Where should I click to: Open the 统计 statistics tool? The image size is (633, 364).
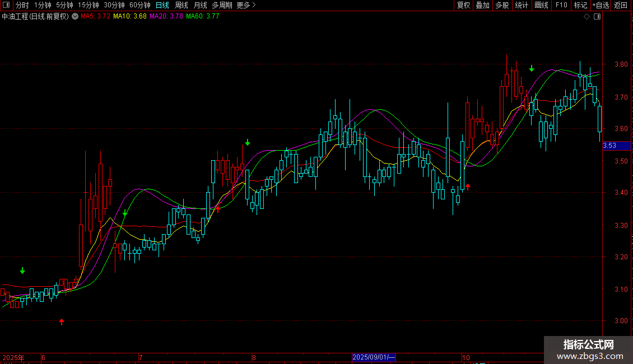click(522, 5)
